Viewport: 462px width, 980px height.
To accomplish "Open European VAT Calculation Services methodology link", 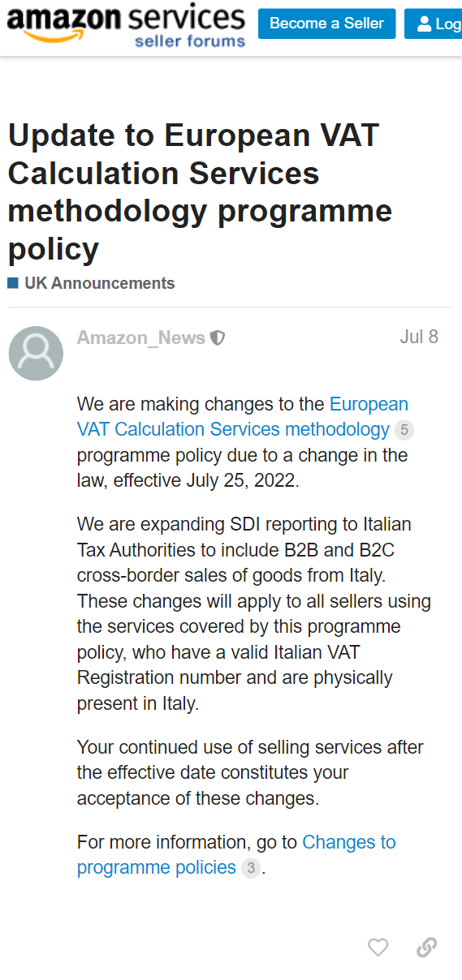I will pos(243,417).
